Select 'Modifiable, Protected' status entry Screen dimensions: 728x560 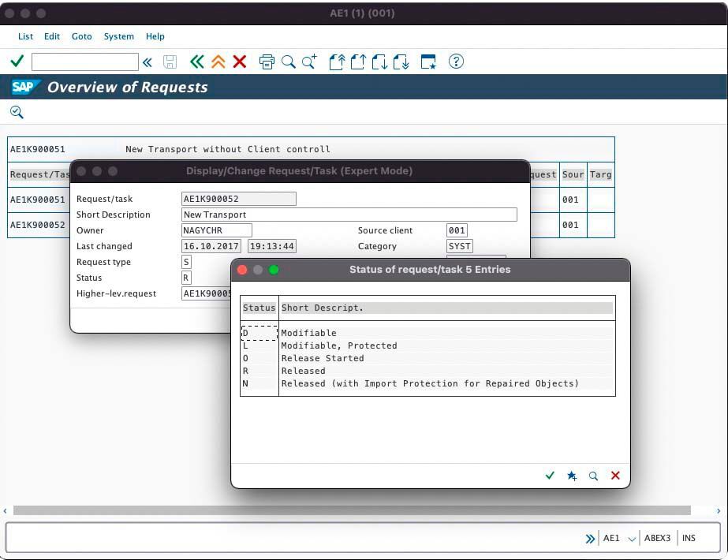click(338, 345)
